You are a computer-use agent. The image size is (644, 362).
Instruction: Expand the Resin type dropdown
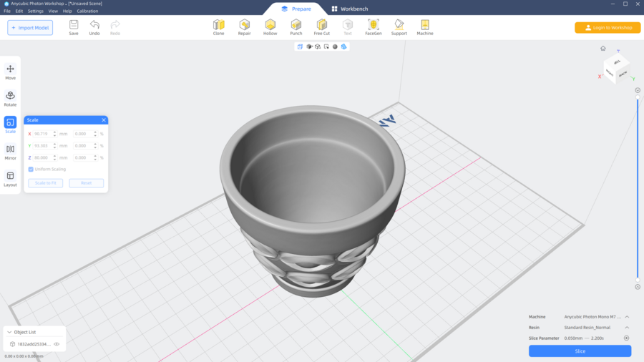(627, 328)
